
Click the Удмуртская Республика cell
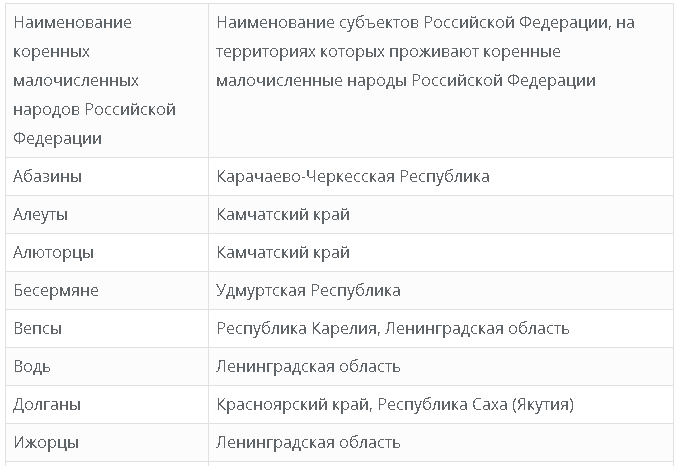(x=308, y=291)
